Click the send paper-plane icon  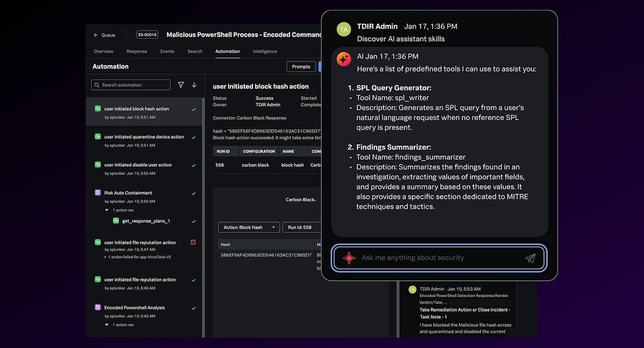[530, 258]
